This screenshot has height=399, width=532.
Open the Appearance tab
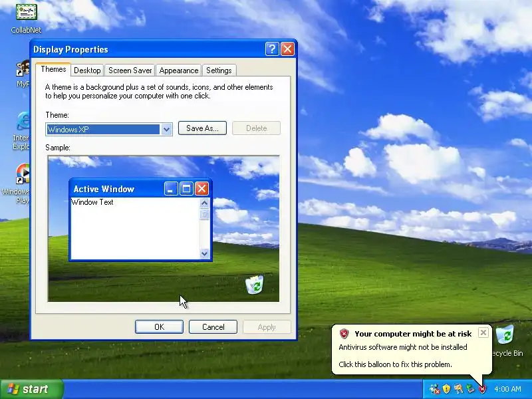179,70
